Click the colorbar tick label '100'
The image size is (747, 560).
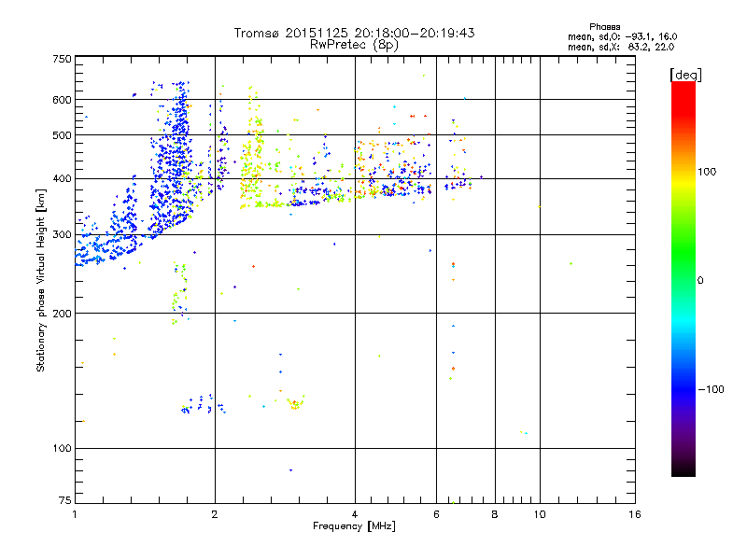(x=707, y=172)
